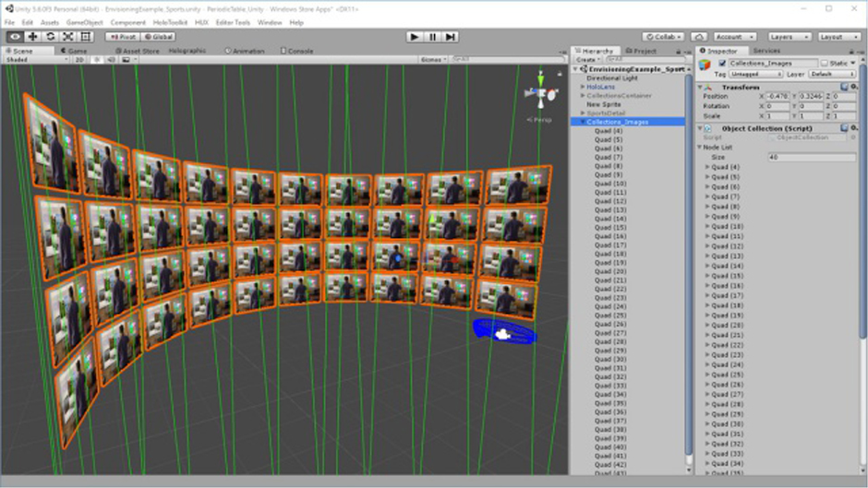The height and width of the screenshot is (488, 868).
Task: Select Quad (10) in Hierarchy
Action: [x=610, y=184]
